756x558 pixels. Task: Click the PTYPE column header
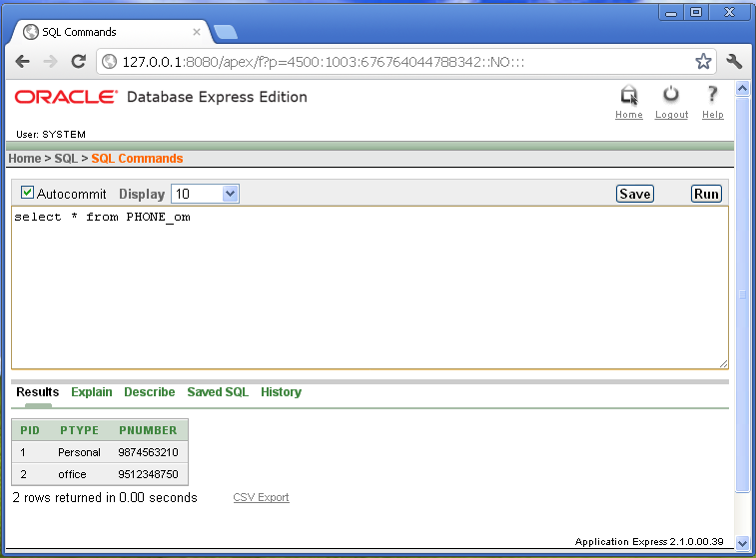coord(79,430)
